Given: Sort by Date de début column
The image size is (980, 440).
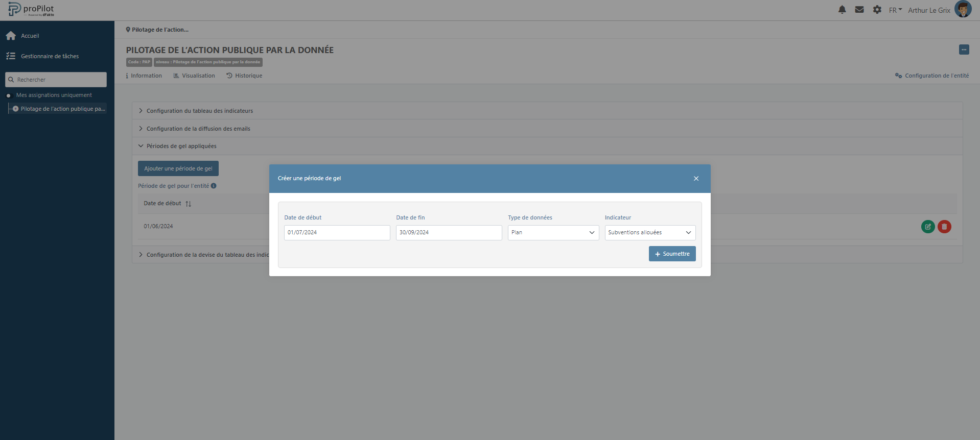Looking at the screenshot, I should (x=188, y=204).
